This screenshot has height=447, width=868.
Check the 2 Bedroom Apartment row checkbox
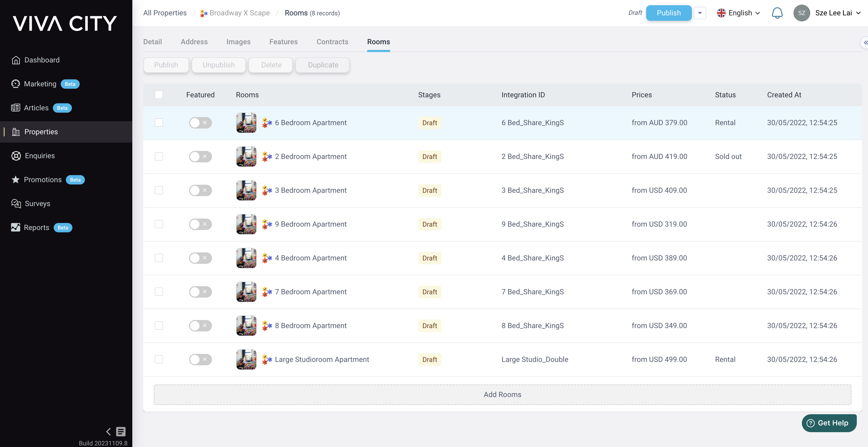(159, 157)
